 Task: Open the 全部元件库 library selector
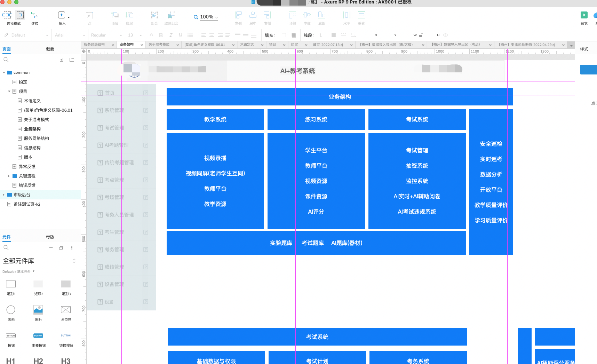pyautogui.click(x=39, y=261)
